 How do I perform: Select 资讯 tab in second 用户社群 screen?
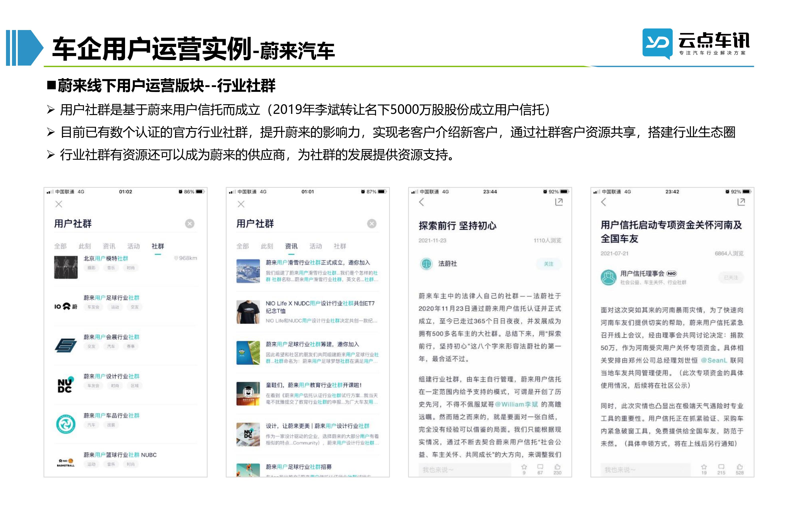point(291,246)
